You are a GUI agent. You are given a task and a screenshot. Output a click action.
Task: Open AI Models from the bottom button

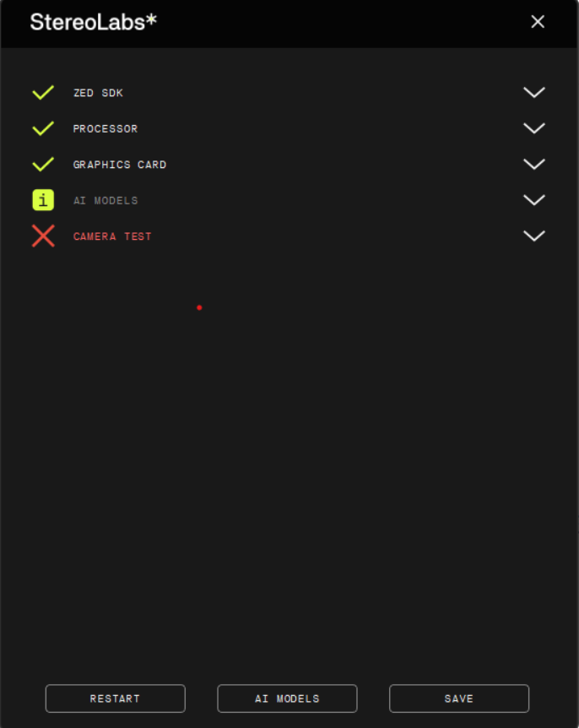click(287, 698)
